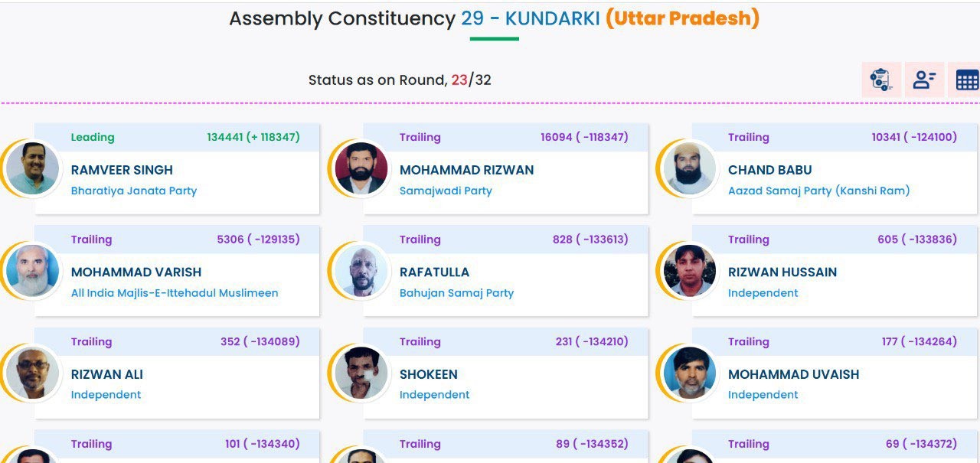Click Mohammad Uvaish's profile photo

[690, 373]
